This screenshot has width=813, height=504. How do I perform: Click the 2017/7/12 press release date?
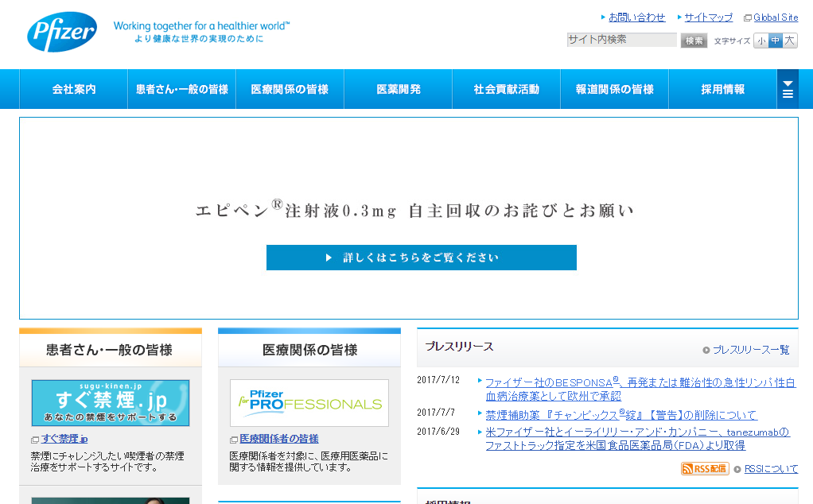tap(438, 380)
